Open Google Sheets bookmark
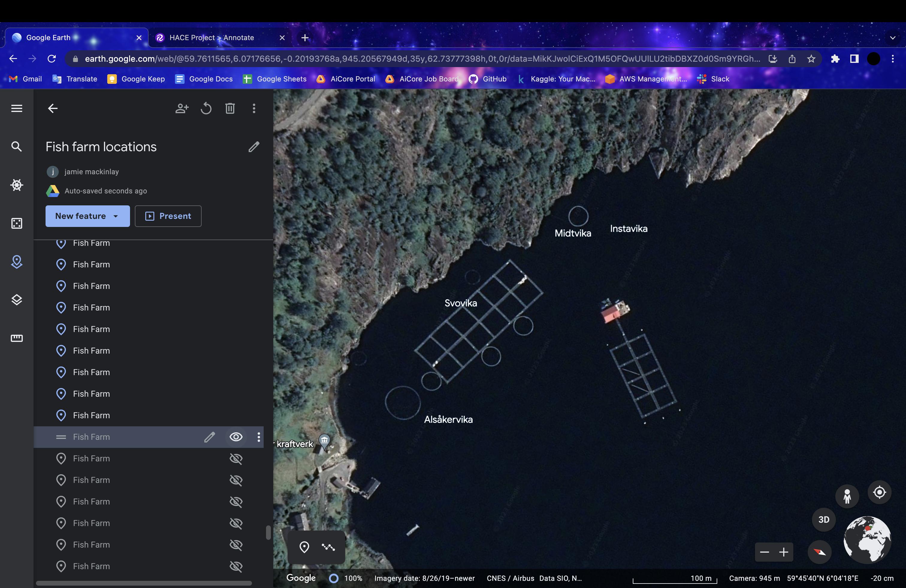Screen dimensions: 906x588 tap(274, 79)
